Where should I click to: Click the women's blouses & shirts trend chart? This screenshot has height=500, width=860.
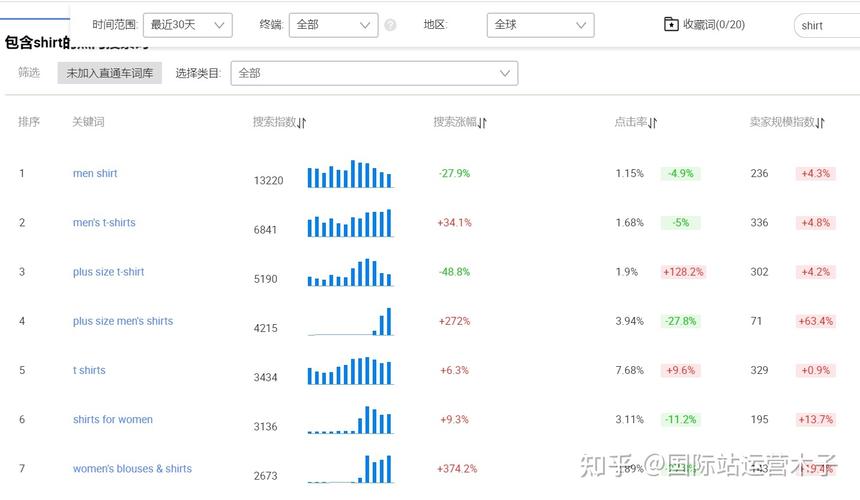click(350, 469)
